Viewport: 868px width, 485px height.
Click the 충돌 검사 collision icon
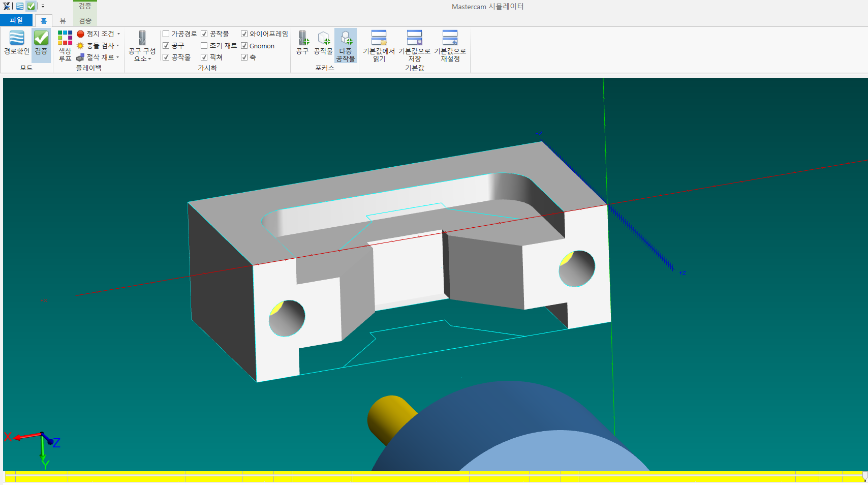click(80, 46)
